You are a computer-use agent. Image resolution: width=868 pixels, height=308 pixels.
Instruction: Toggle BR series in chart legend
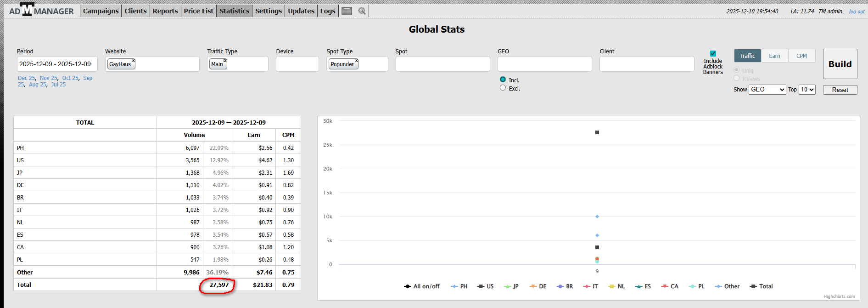point(565,286)
